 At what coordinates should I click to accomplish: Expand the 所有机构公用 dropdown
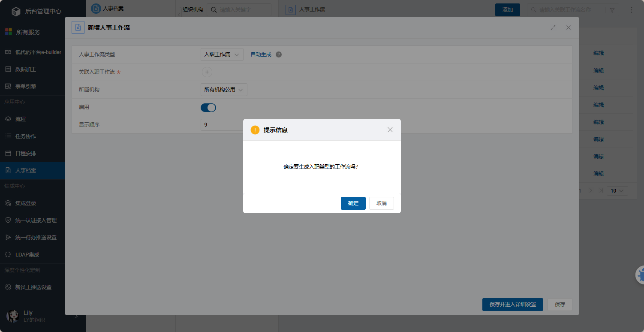tap(223, 90)
